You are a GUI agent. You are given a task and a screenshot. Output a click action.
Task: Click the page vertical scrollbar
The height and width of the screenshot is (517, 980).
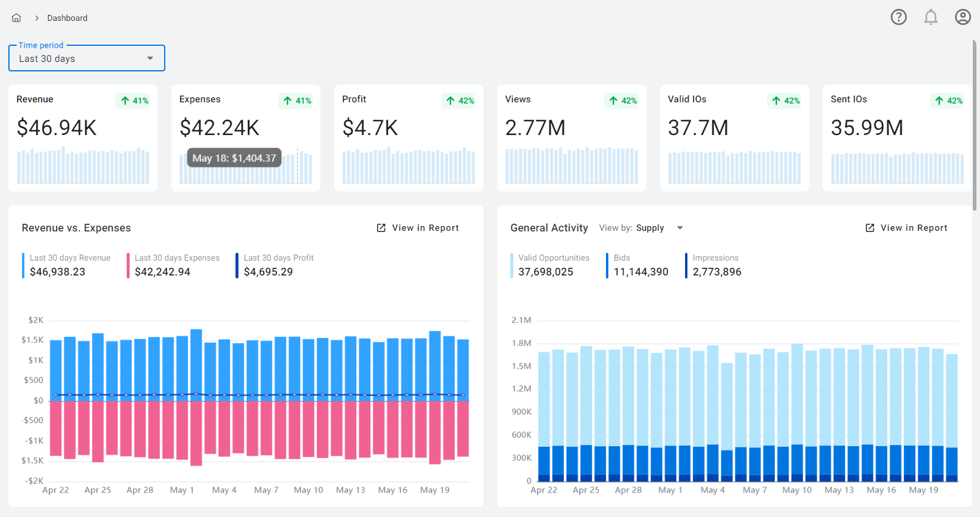[x=975, y=125]
